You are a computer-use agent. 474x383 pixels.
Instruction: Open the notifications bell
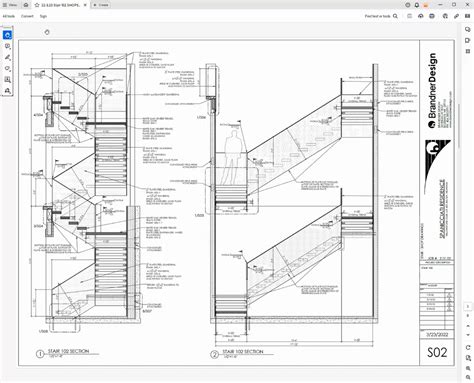[x=417, y=5]
